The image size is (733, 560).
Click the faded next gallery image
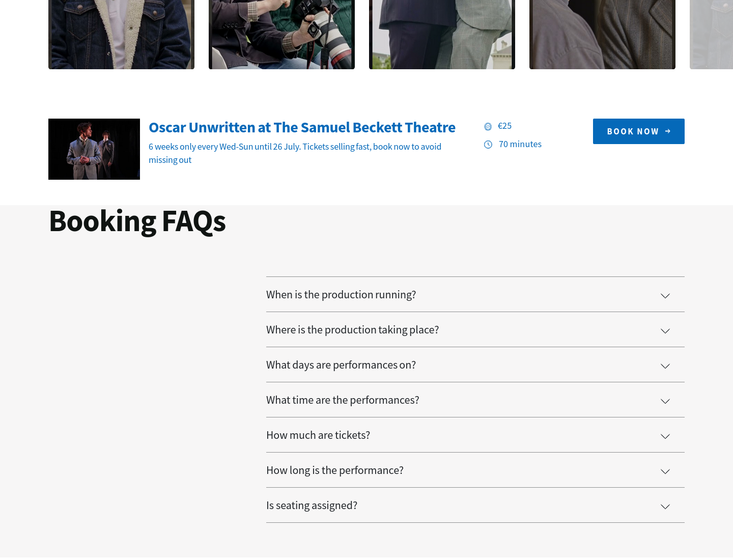(x=711, y=35)
